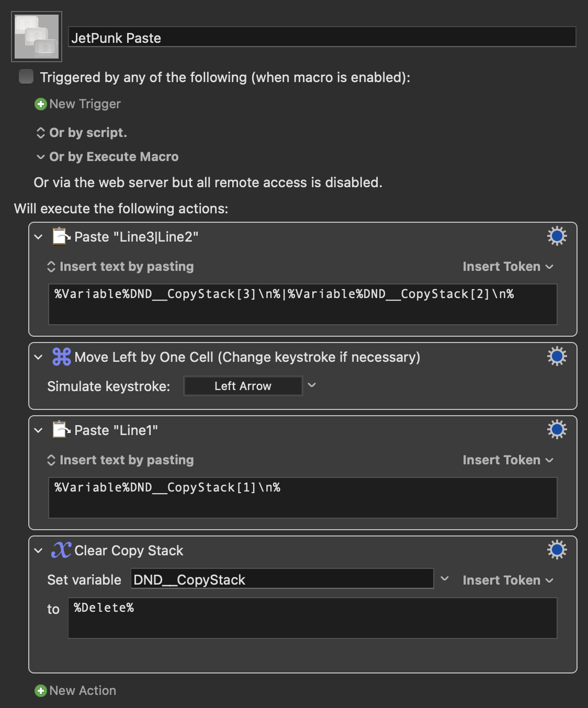This screenshot has height=708, width=588.
Task: Open Insert Token menu in Clear Copy Stack
Action: click(x=508, y=580)
